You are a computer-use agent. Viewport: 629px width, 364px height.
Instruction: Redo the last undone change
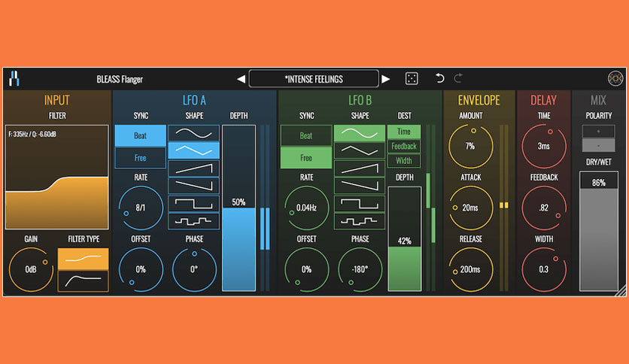457,78
